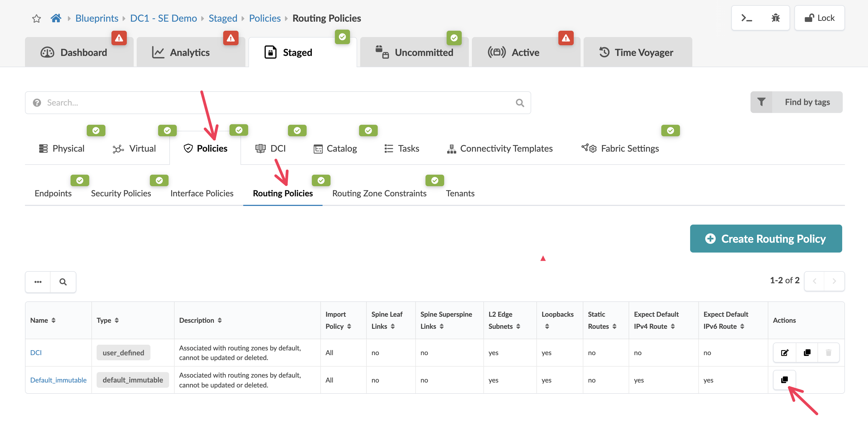The image size is (868, 436).
Task: Sort table by Name column
Action: point(53,320)
